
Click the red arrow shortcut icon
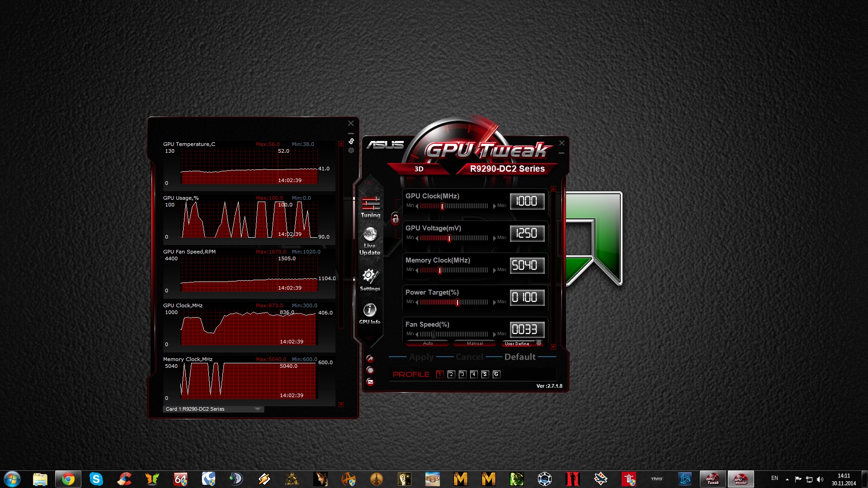pos(370,359)
